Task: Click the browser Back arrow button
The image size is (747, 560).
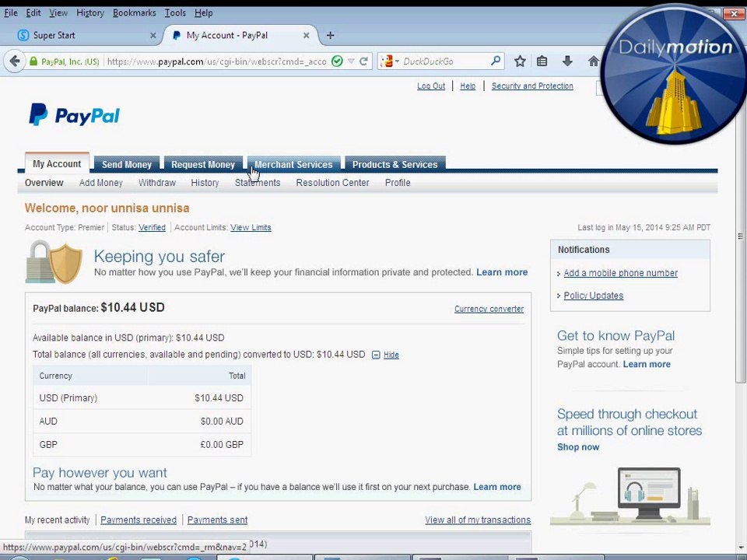Action: (15, 61)
